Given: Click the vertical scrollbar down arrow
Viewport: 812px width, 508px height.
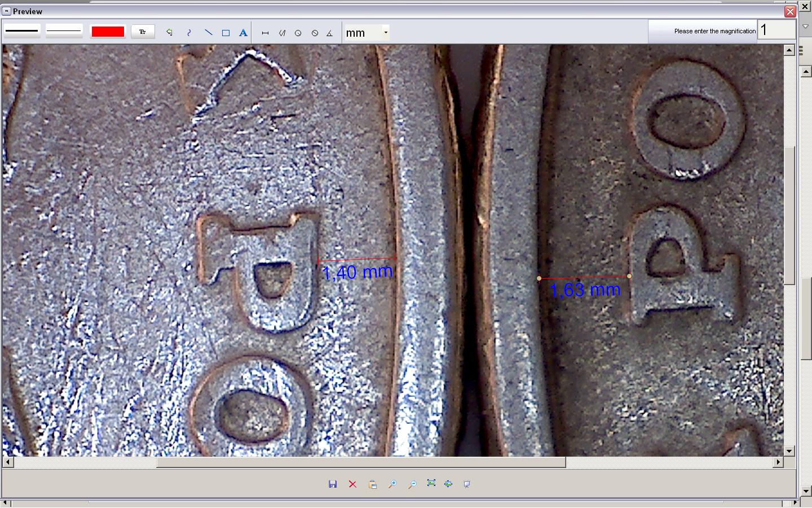Looking at the screenshot, I should point(789,451).
